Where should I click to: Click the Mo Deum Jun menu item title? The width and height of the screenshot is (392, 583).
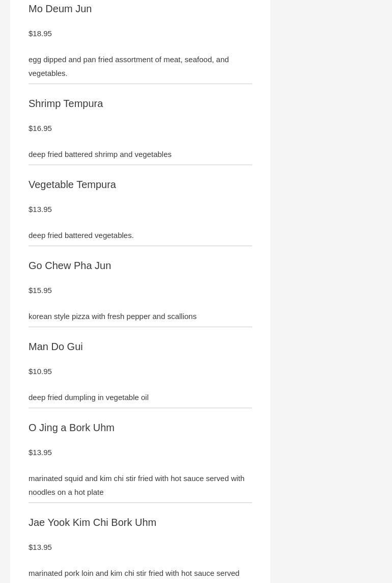tap(60, 9)
